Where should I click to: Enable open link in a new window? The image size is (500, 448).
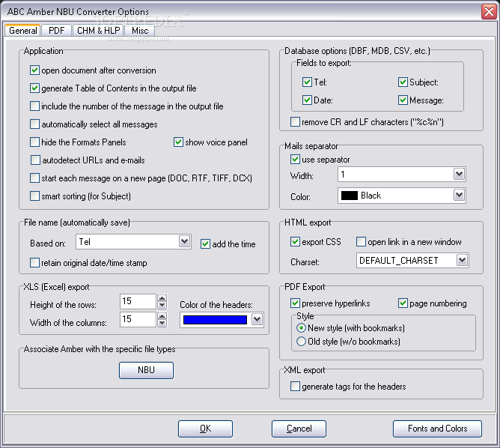pos(361,241)
